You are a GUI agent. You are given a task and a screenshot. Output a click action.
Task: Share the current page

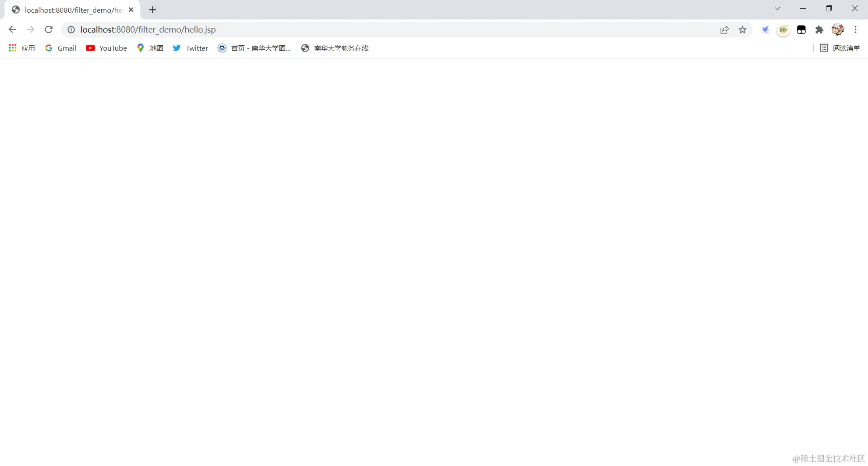point(725,29)
